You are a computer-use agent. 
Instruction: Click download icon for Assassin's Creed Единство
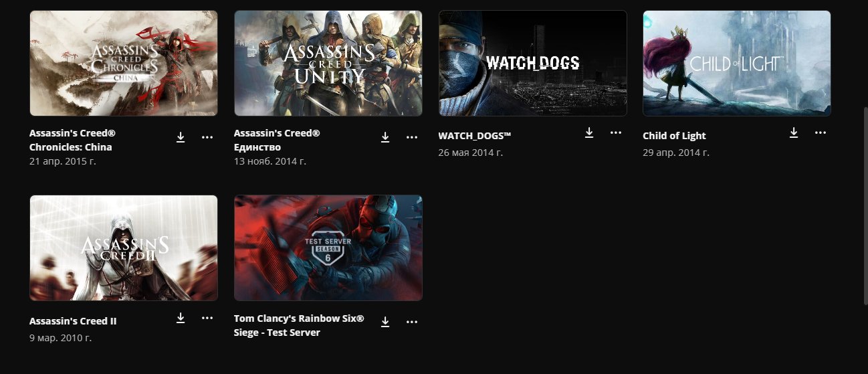click(385, 137)
